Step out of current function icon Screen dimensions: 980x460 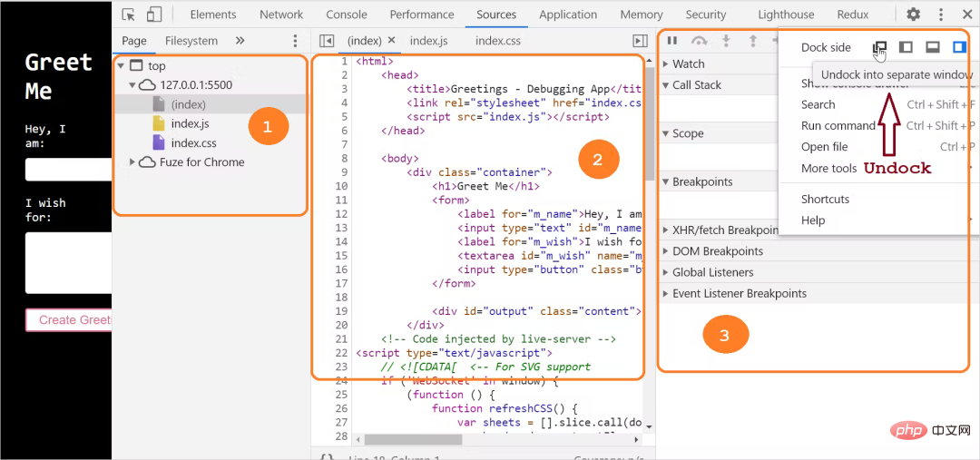point(753,41)
